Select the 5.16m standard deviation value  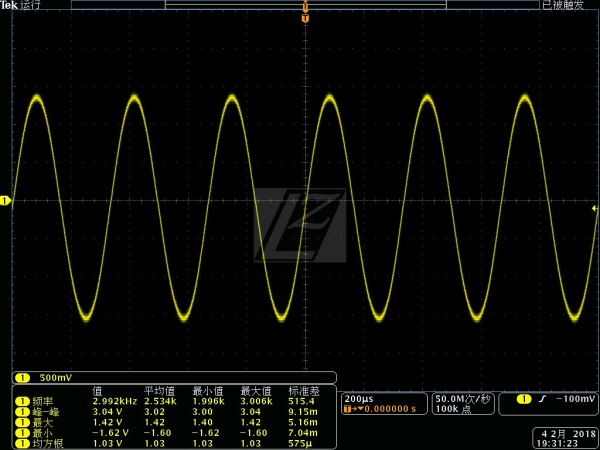click(x=303, y=422)
